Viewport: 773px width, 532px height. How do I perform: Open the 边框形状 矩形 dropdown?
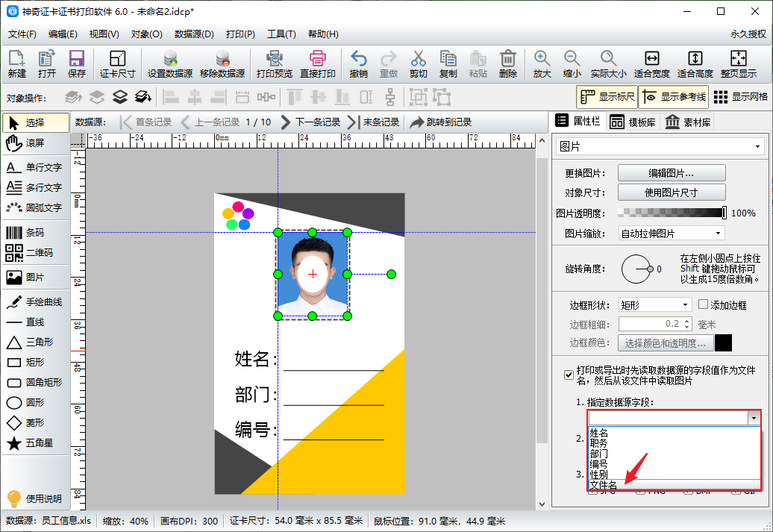[655, 305]
